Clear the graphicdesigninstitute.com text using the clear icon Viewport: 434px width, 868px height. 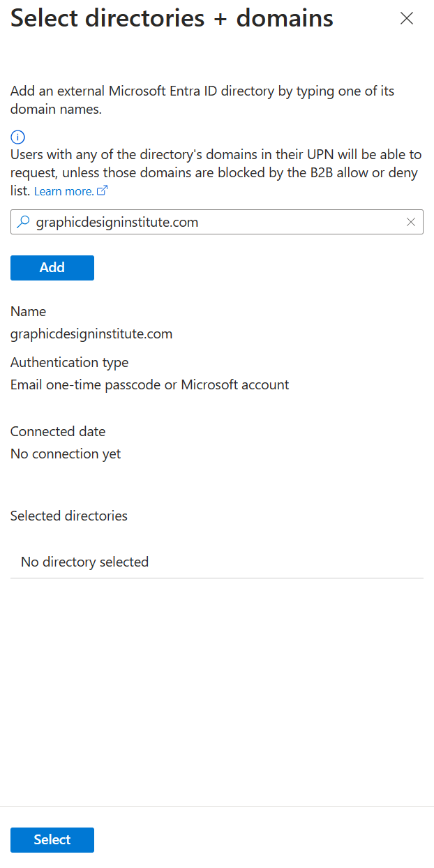coord(411,221)
